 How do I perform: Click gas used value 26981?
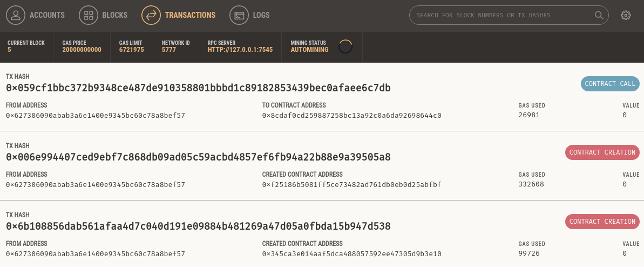click(x=529, y=115)
